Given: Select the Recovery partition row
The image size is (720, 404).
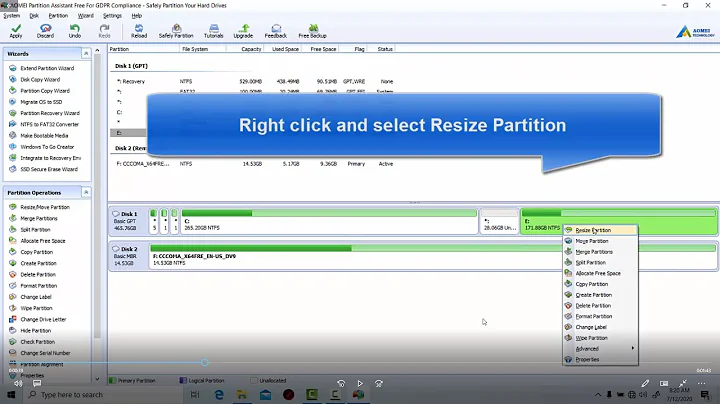Looking at the screenshot, I should point(255,81).
